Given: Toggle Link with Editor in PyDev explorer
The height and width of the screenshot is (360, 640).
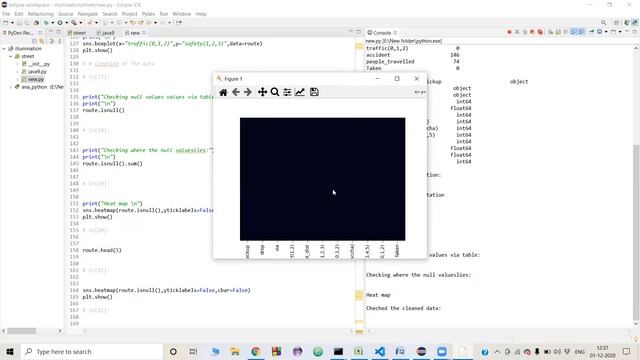Looking at the screenshot, I should point(42,41).
